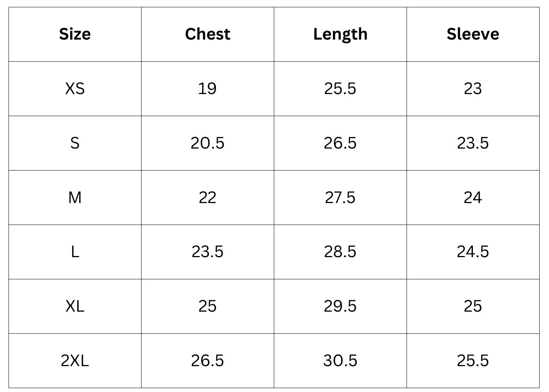This screenshot has height=392, width=549.
Task: Click the M size row label
Action: point(75,198)
